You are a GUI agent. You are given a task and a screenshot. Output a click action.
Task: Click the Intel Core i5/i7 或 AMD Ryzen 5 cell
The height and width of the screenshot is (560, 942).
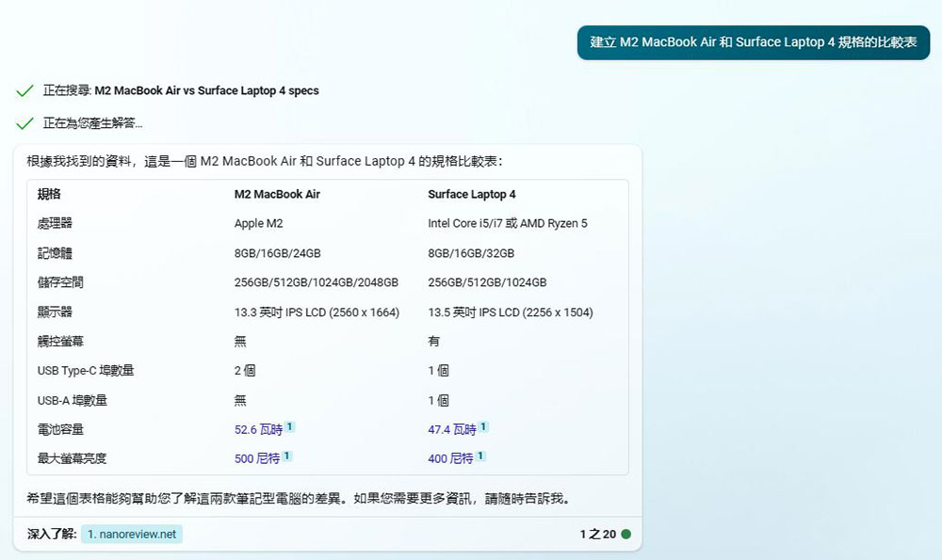(x=508, y=223)
